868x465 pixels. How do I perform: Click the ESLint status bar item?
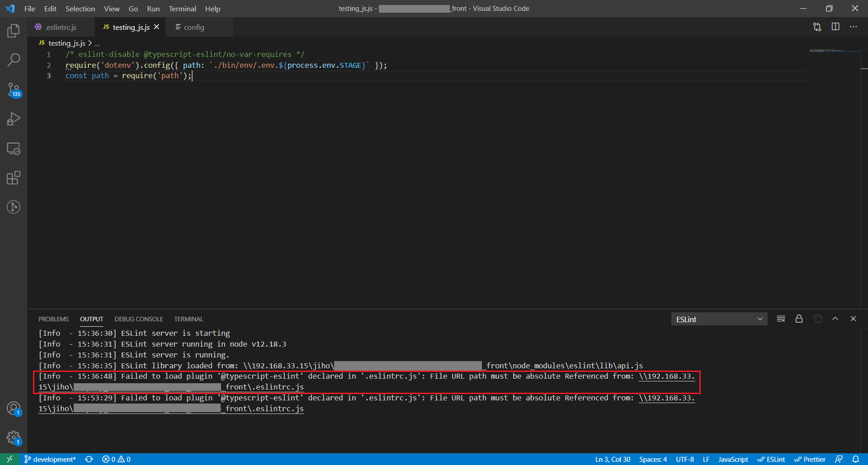(771, 459)
